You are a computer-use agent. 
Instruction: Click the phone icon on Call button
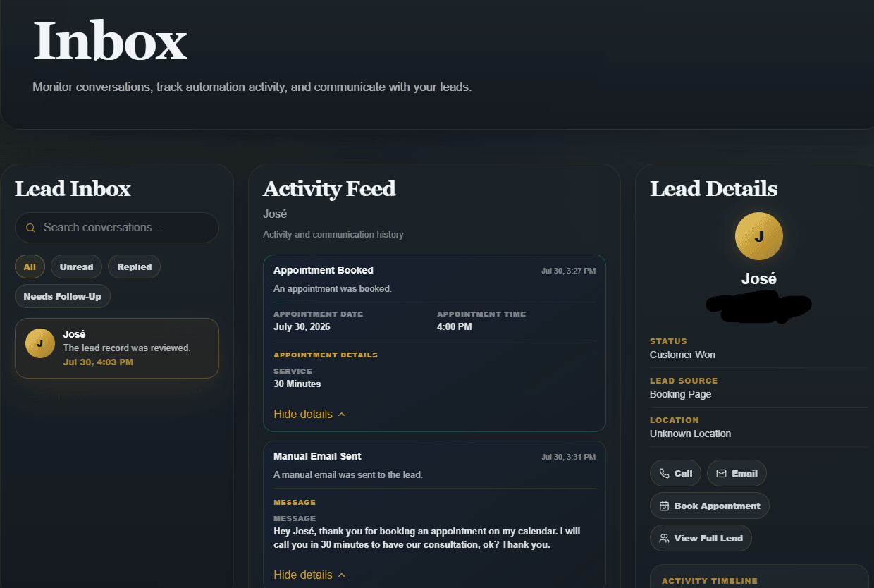[664, 474]
